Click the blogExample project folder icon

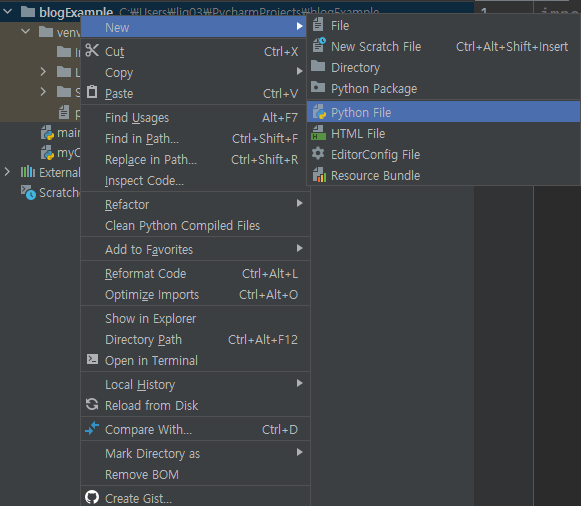point(28,12)
